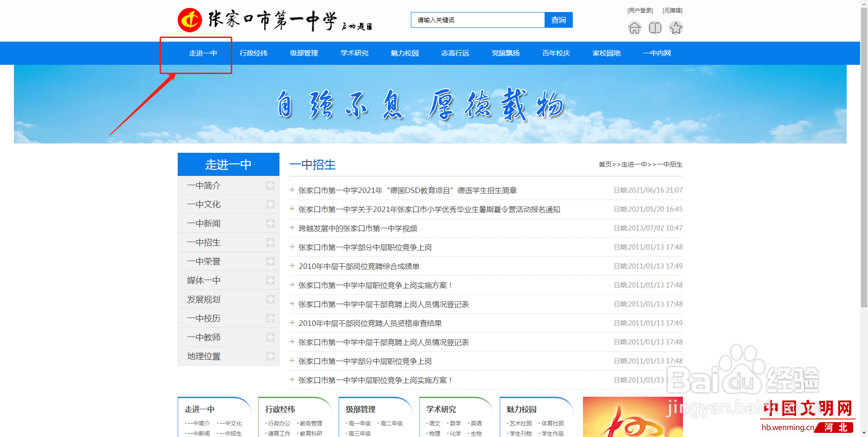Click the arrow icon beside the DSD德语招生 article
This screenshot has height=437, width=868.
tap(292, 190)
